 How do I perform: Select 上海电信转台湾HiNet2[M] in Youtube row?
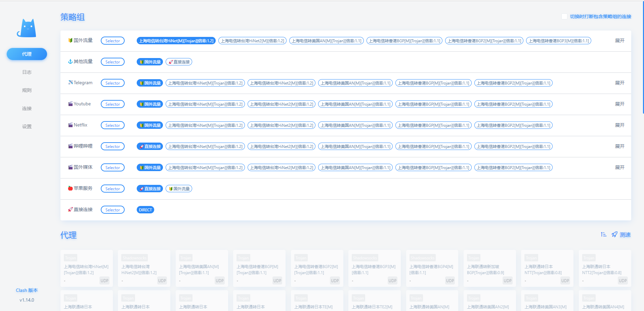pyautogui.click(x=282, y=104)
